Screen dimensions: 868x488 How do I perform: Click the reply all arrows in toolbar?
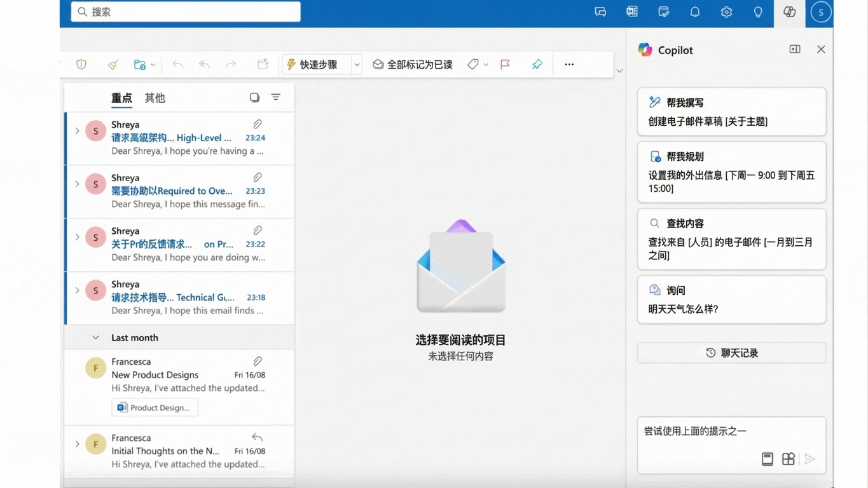point(204,64)
